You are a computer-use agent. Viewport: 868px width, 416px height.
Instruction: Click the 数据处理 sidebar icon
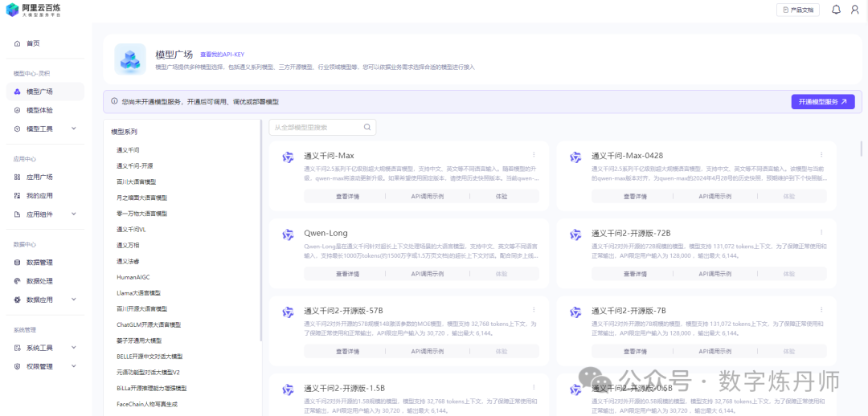tap(17, 281)
